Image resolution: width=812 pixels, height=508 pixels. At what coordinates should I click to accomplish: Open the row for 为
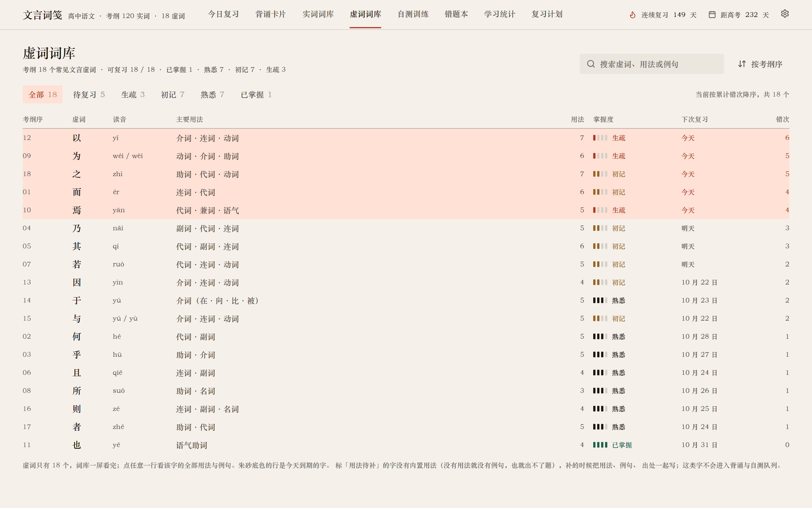(406, 156)
